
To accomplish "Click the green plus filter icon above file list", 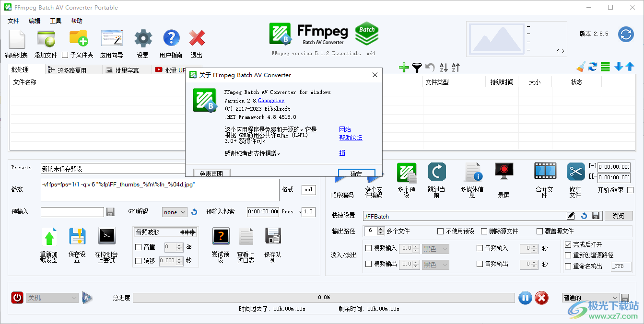I will tap(404, 68).
